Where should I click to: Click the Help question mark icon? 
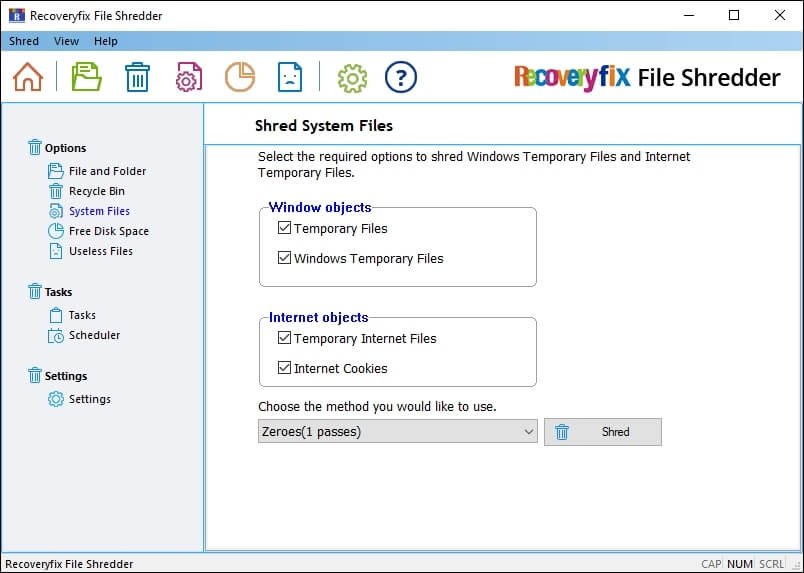tap(400, 77)
